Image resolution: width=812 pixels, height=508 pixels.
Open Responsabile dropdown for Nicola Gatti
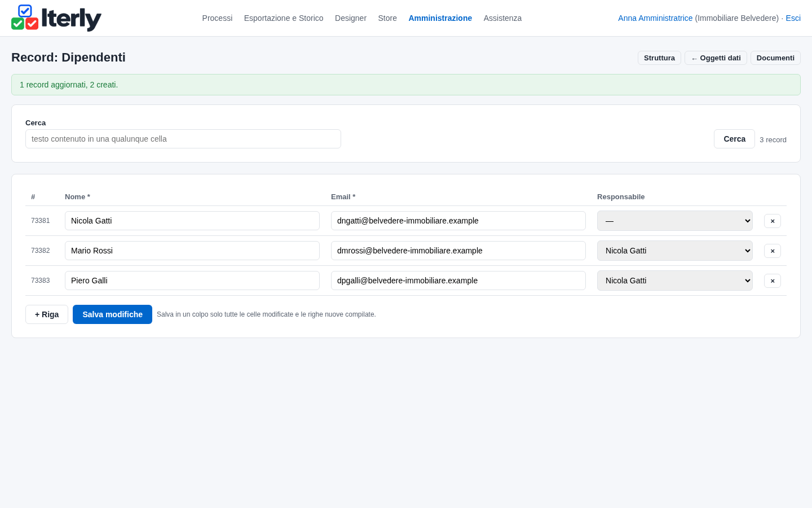point(675,221)
